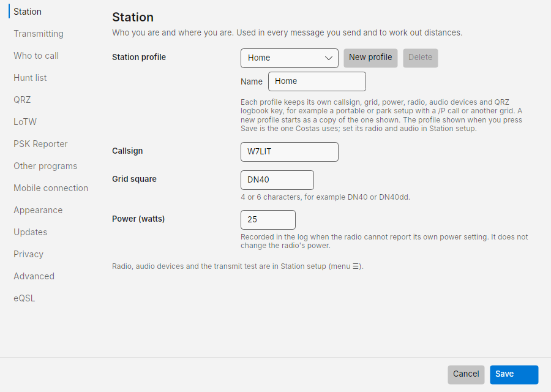Save the settings
551x392 pixels.
(x=514, y=374)
